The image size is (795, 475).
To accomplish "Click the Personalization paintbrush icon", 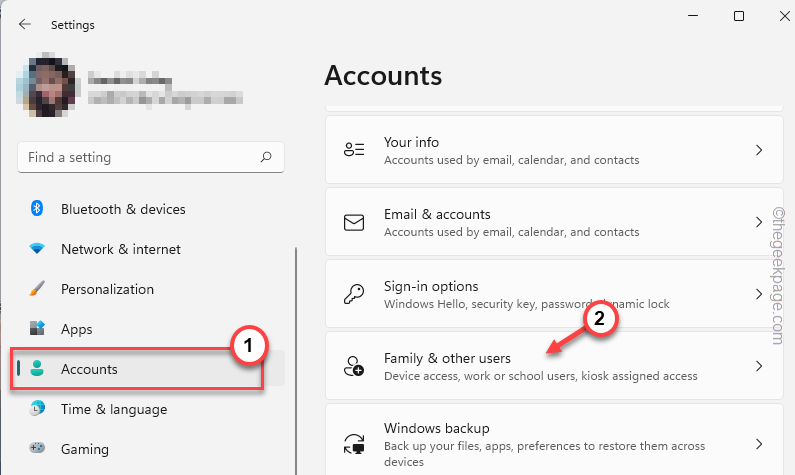I will (x=37, y=289).
